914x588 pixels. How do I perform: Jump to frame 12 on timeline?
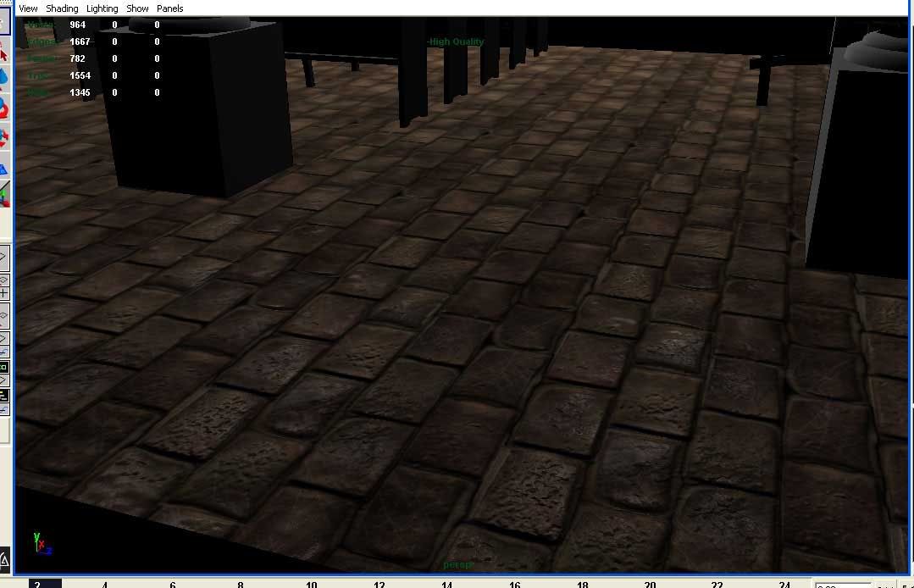[x=379, y=584]
